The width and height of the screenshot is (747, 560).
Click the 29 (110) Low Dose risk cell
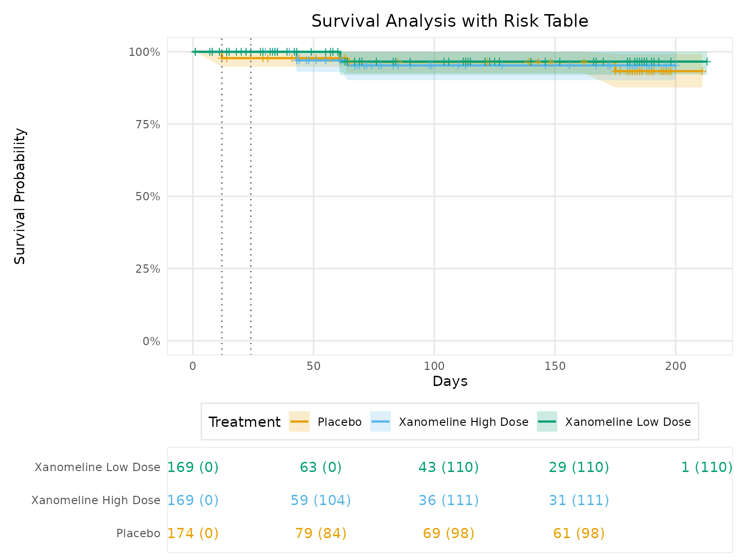point(579,468)
